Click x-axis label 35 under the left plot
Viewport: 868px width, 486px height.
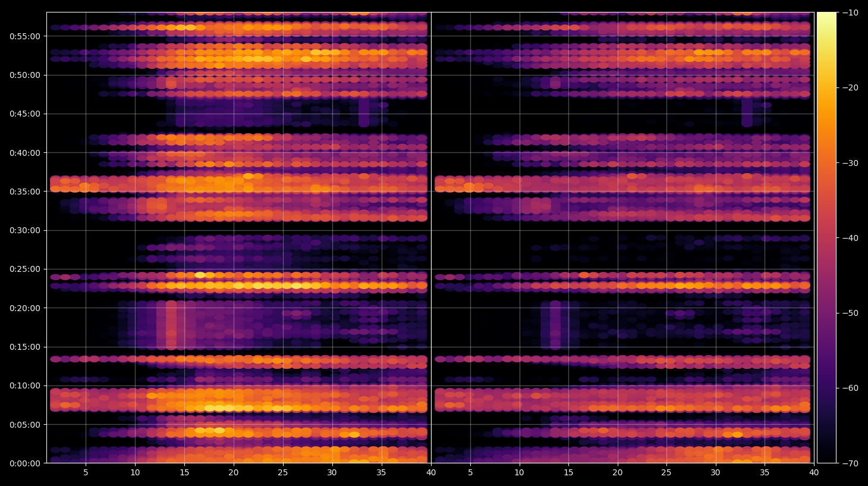381,473
